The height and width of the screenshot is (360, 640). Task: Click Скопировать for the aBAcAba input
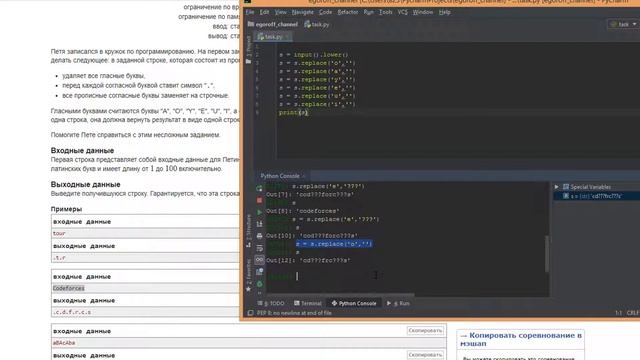pos(425,330)
